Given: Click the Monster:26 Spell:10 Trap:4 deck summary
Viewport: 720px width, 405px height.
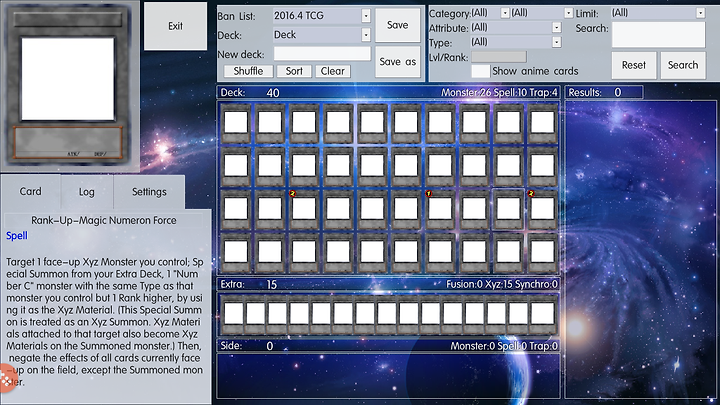Looking at the screenshot, I should (499, 93).
